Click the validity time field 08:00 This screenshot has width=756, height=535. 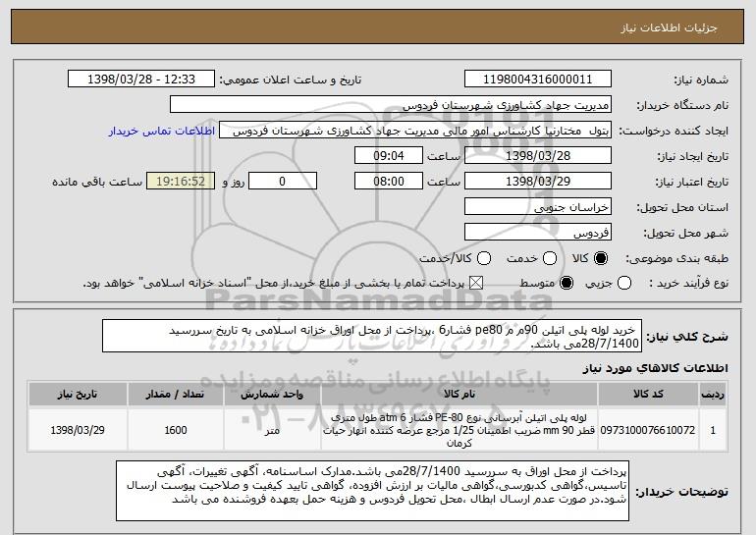pyautogui.click(x=389, y=182)
